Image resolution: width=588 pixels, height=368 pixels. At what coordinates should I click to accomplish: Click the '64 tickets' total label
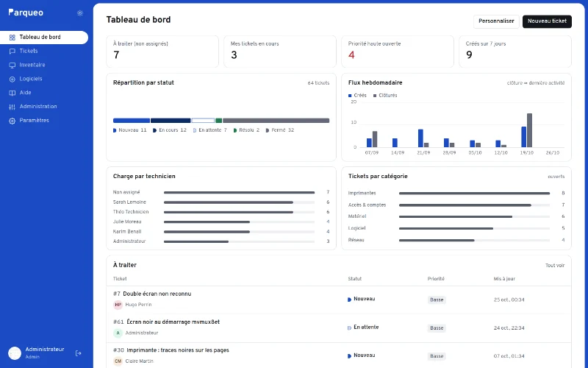coord(318,83)
